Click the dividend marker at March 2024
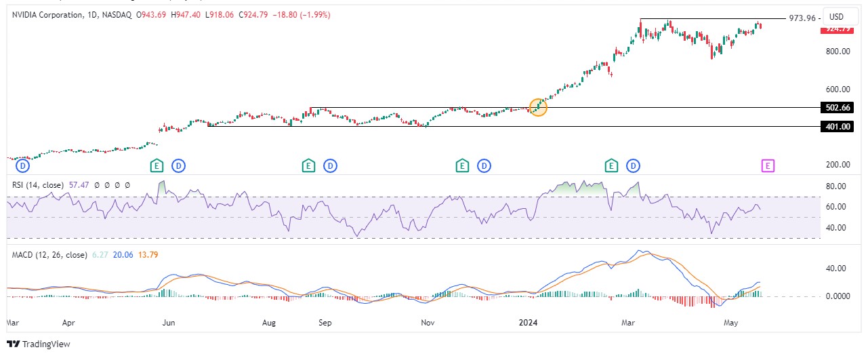 click(x=633, y=165)
